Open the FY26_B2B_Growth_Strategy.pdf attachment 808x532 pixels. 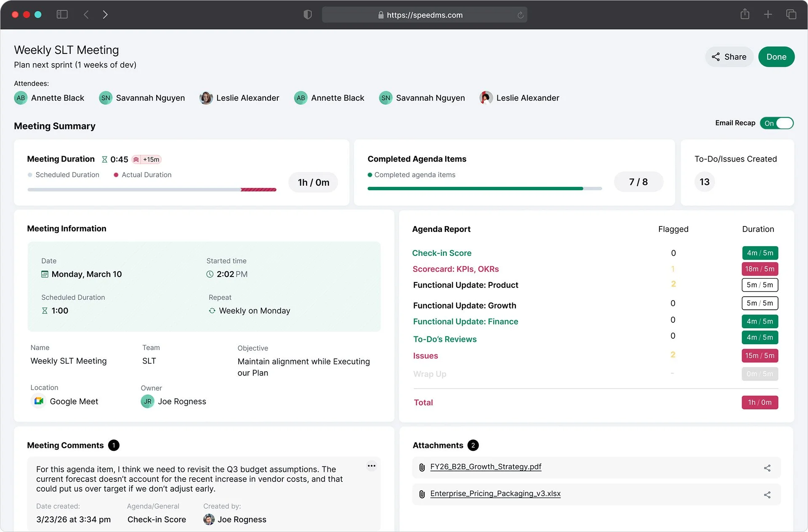[485, 467]
